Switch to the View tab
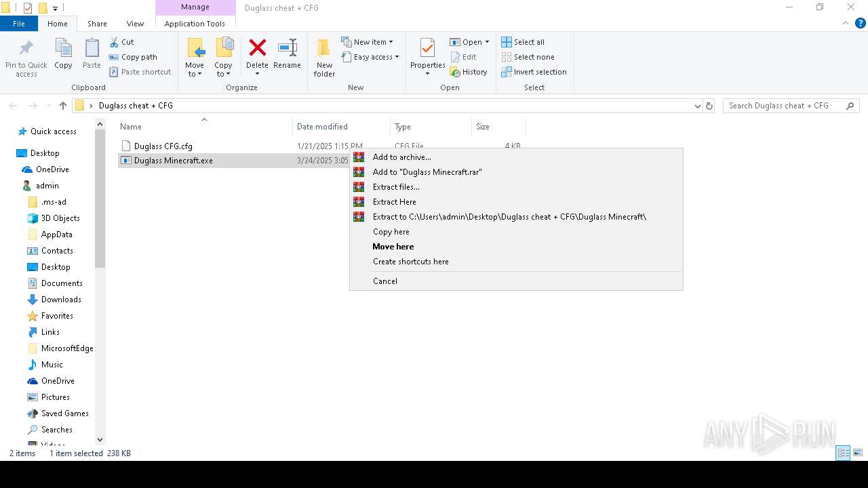This screenshot has height=488, width=868. click(x=135, y=24)
